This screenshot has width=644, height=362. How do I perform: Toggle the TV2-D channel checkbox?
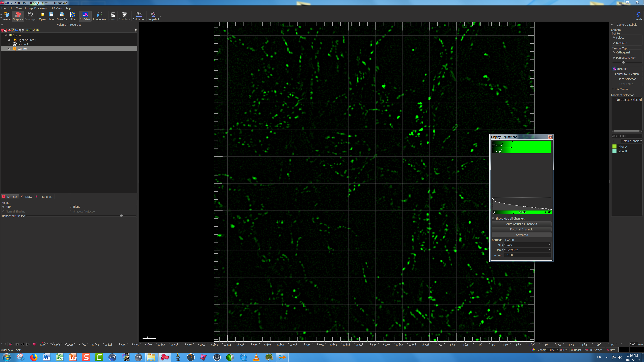tap(493, 152)
